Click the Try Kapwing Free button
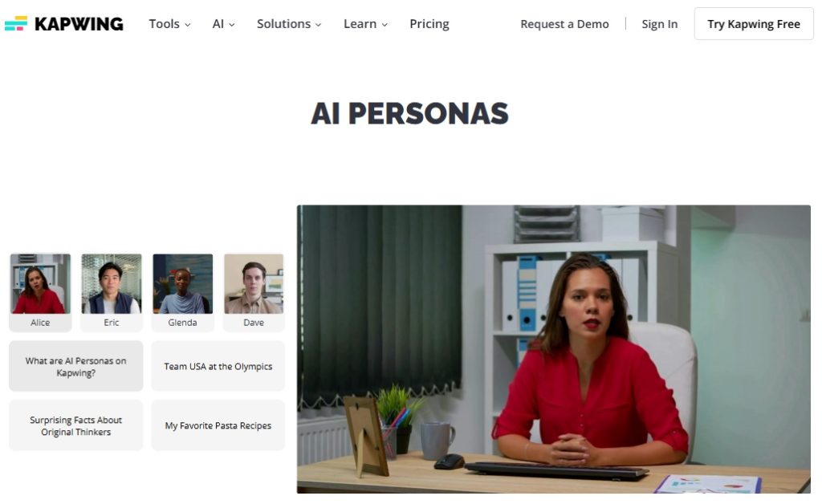 [x=754, y=24]
